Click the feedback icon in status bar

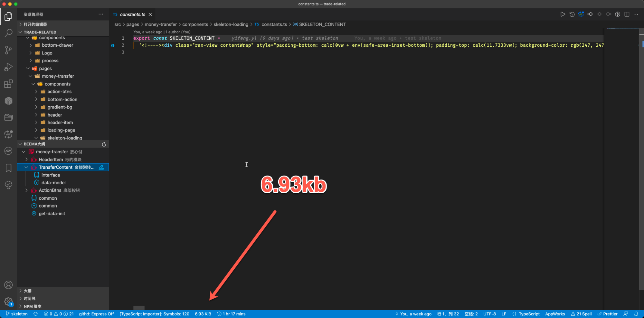tap(626, 314)
